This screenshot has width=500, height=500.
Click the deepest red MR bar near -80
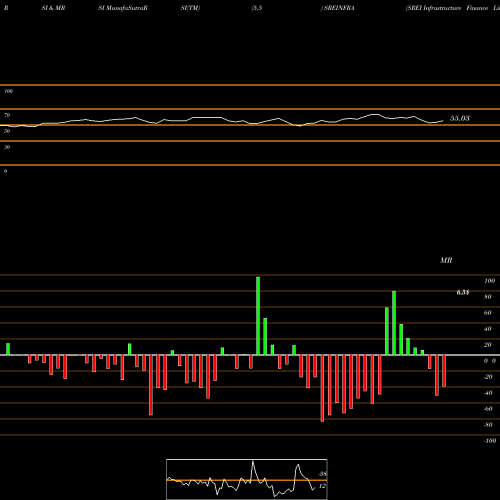(x=322, y=388)
